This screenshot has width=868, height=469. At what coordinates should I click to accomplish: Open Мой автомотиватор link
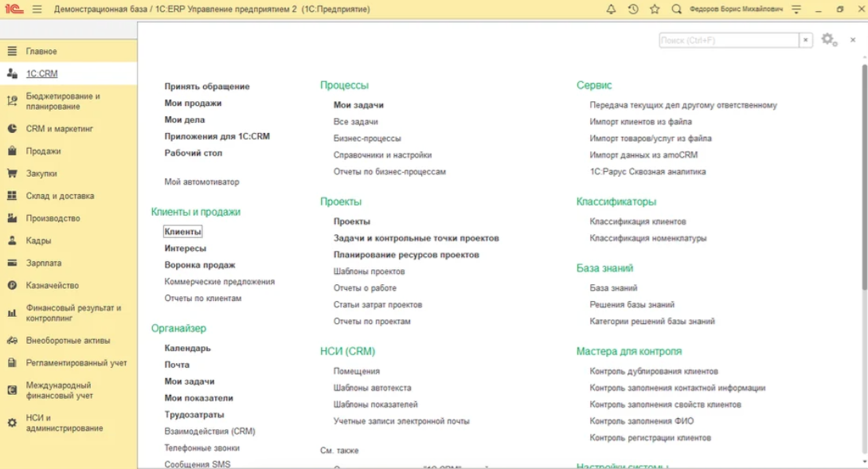click(201, 182)
